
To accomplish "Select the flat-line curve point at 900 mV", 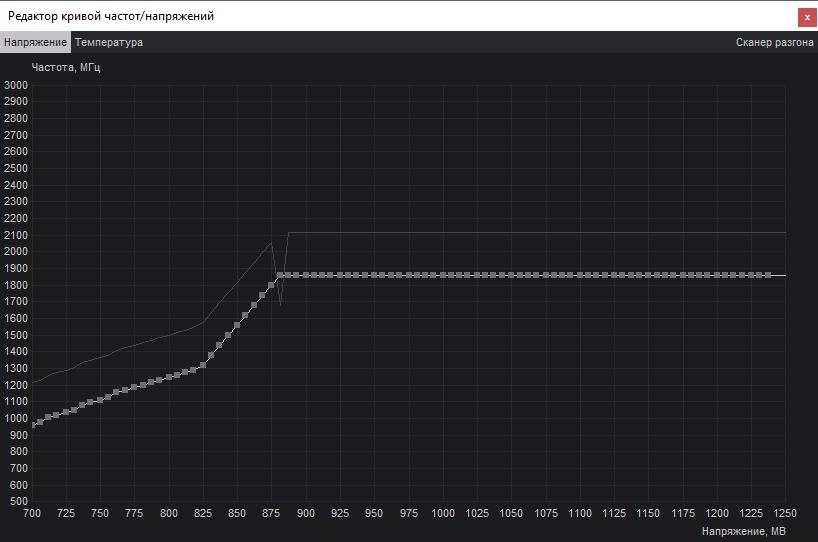I will 306,275.
